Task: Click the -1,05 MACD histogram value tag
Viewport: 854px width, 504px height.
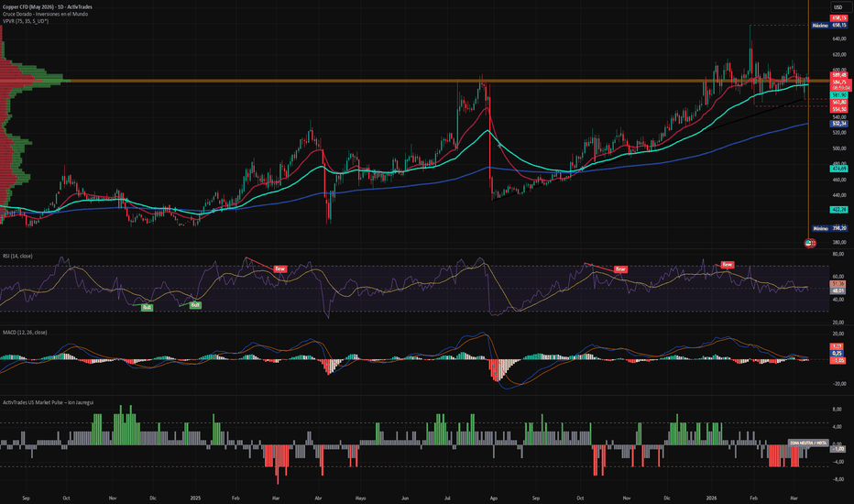Action: [x=838, y=360]
